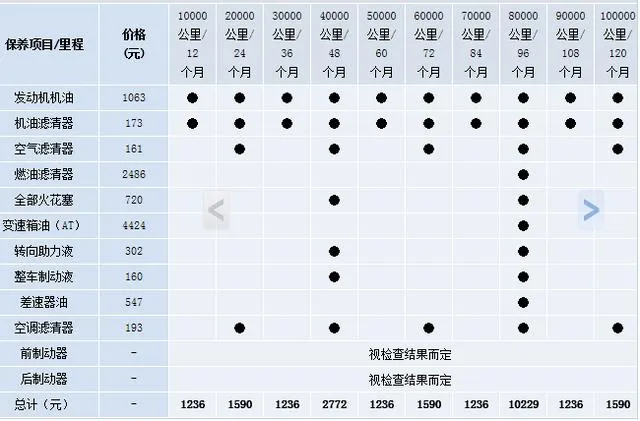Click 视检查结果而定 in the 前制动器 row

tap(410, 354)
